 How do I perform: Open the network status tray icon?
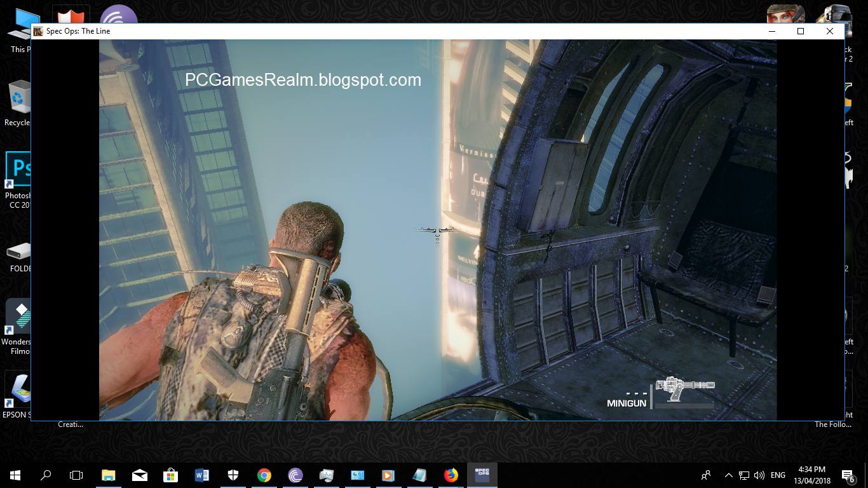743,475
